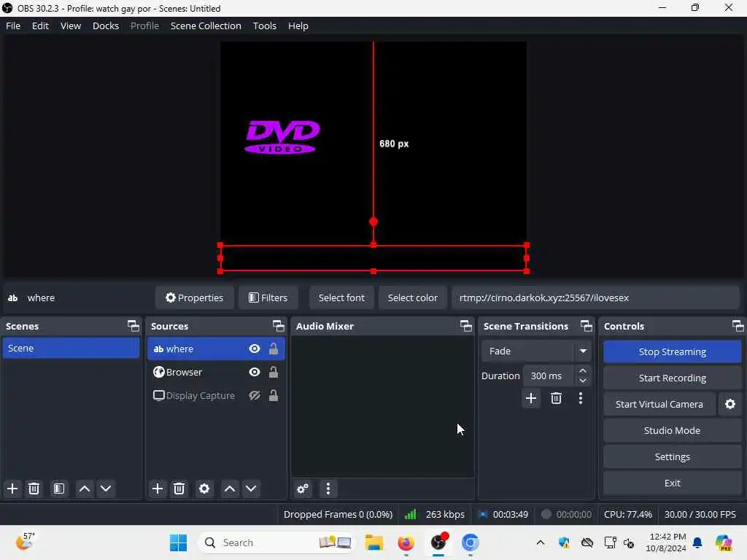Click the rtmp text input field
This screenshot has height=560, width=747.
coord(595,297)
